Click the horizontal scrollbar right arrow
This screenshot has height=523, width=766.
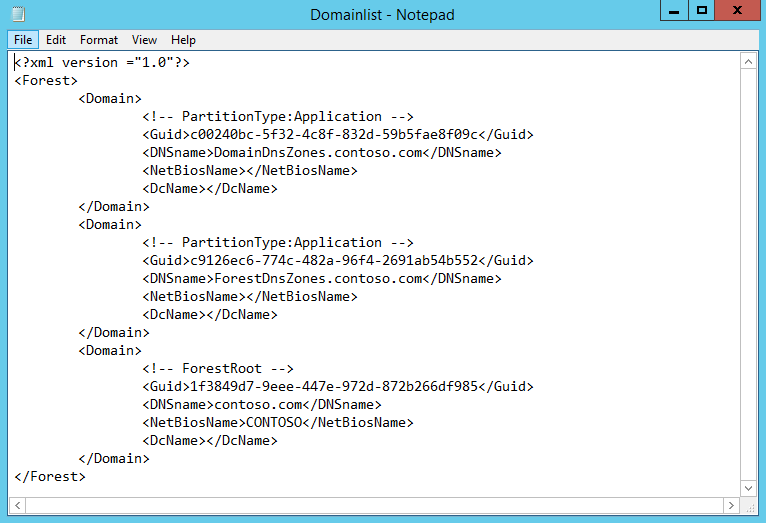pyautogui.click(x=731, y=505)
